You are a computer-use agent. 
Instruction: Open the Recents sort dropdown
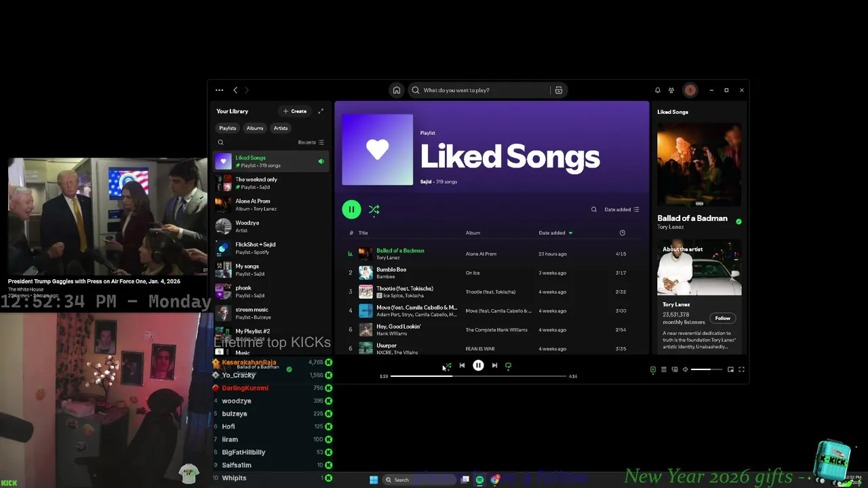(311, 142)
